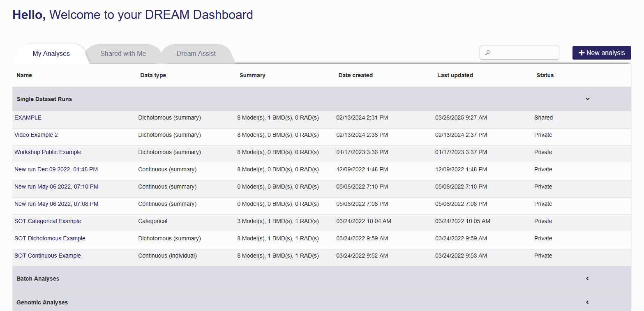This screenshot has height=311, width=644.
Task: Open the Dream Assist tab
Action: 196,53
